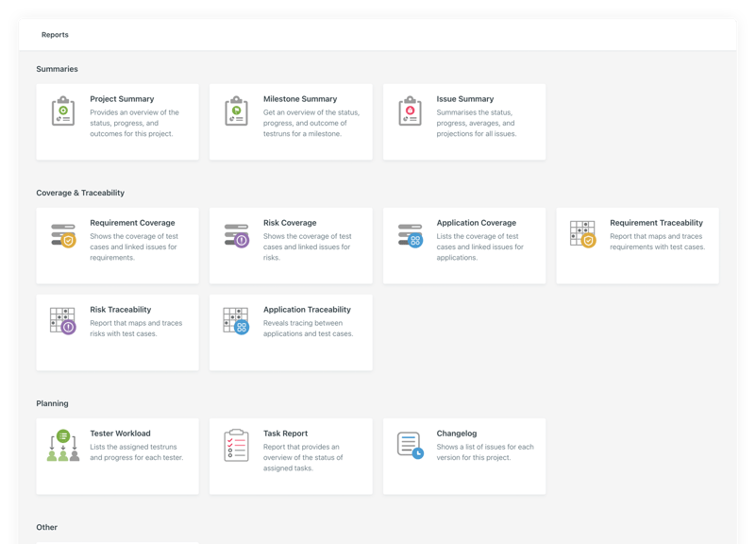The width and height of the screenshot is (756, 544).
Task: Open the Tester Workload title
Action: [x=120, y=433]
